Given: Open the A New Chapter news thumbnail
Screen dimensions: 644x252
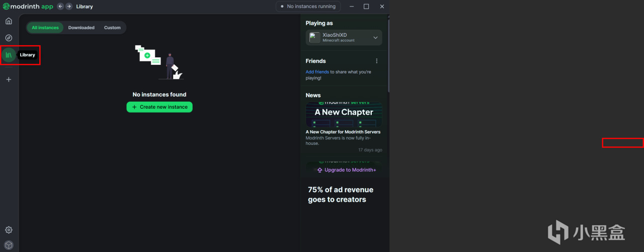Looking at the screenshot, I should (x=344, y=115).
